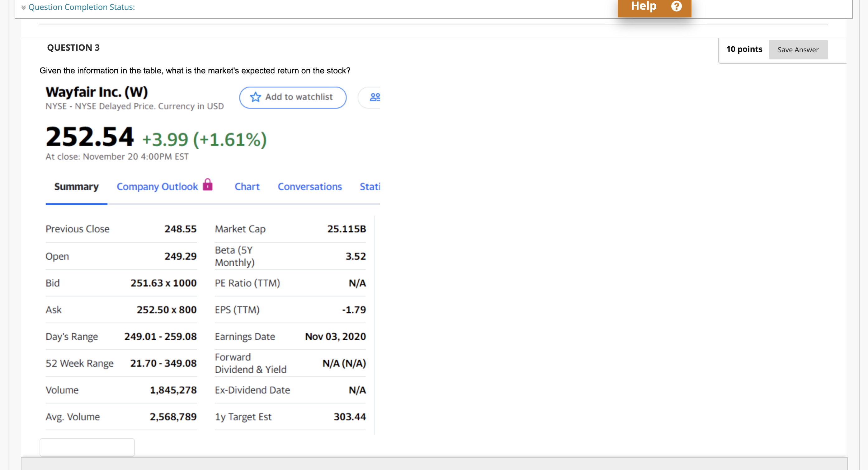868x470 pixels.
Task: Click the answer input box below the table
Action: coord(87,447)
